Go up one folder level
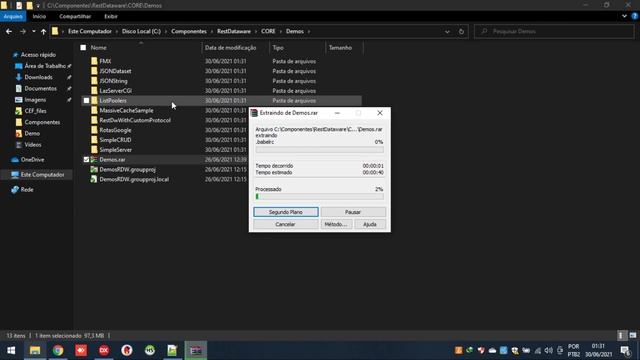Image resolution: width=640 pixels, height=360 pixels. pyautogui.click(x=43, y=31)
